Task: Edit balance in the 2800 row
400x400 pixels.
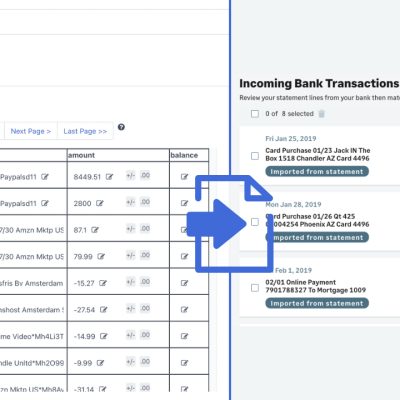Action: click(184, 203)
